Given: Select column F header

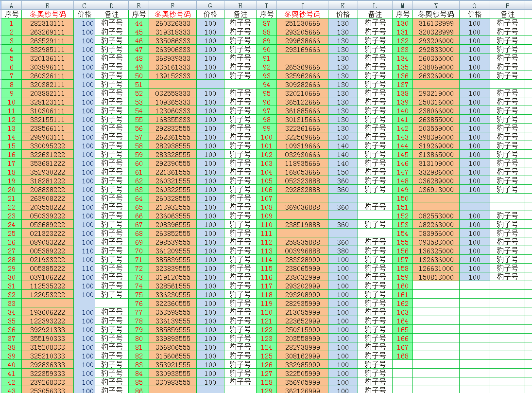Looking at the screenshot, I should click(172, 5).
